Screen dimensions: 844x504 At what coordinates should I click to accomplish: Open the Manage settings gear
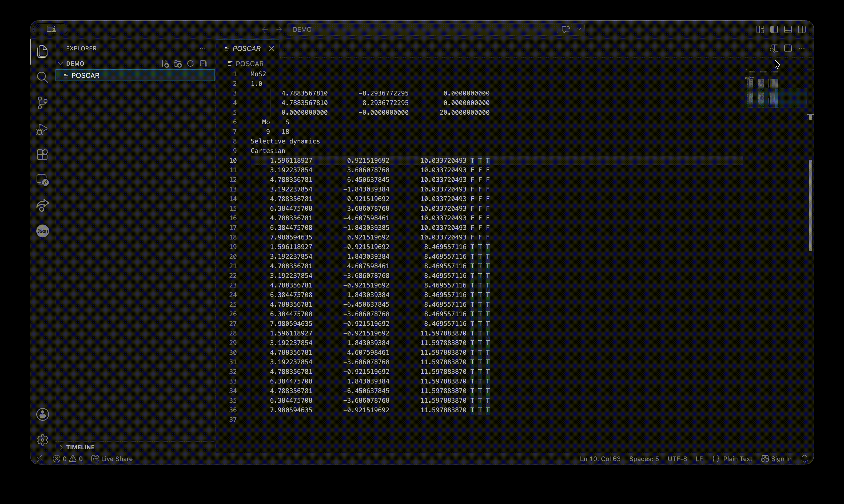[42, 440]
